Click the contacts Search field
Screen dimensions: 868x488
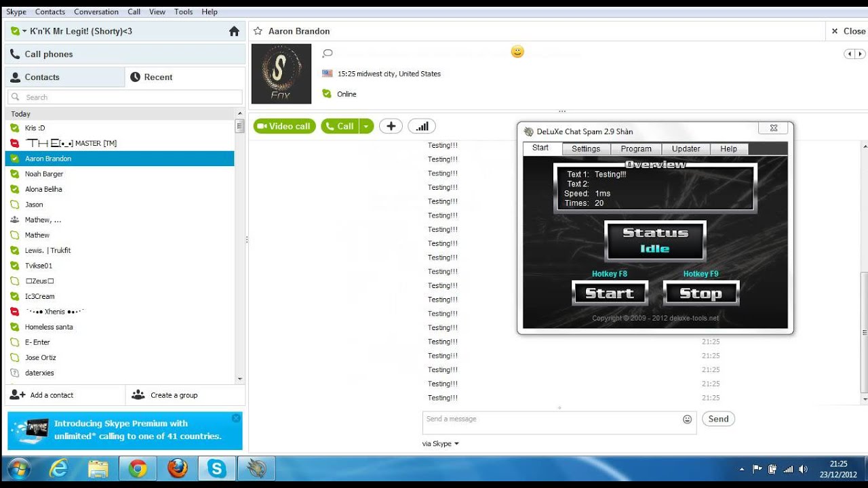coord(125,97)
